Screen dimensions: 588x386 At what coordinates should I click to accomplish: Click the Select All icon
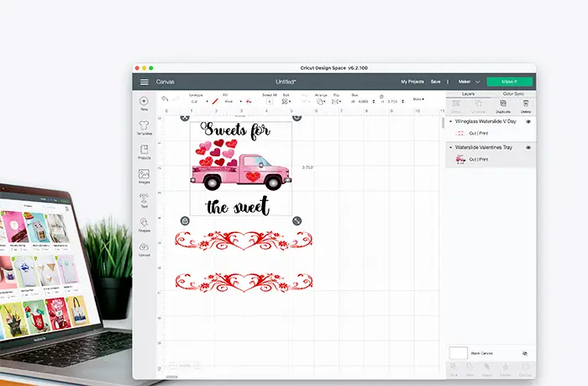point(270,102)
